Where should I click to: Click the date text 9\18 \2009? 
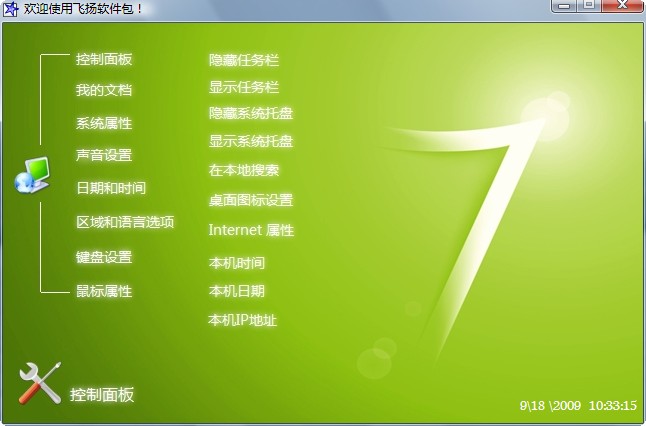550,405
